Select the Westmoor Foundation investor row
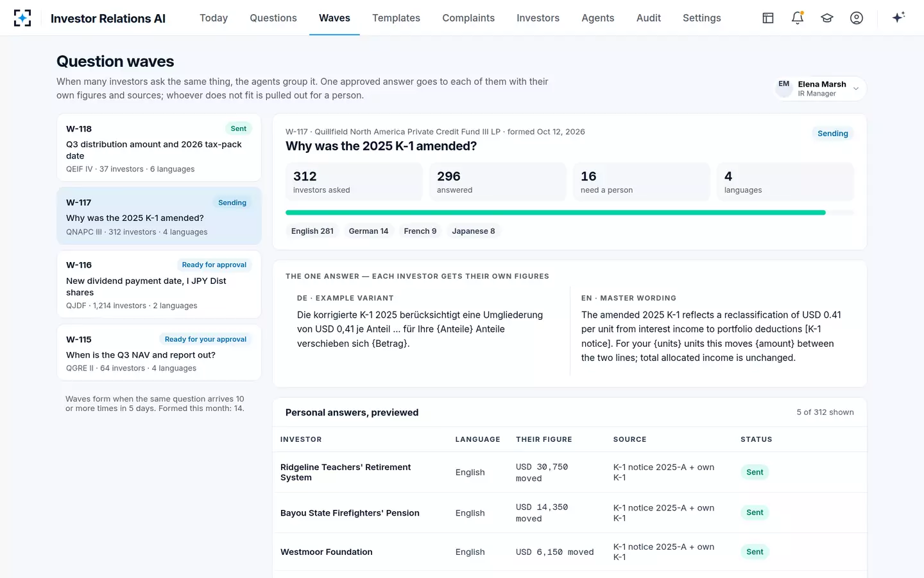 click(570, 552)
